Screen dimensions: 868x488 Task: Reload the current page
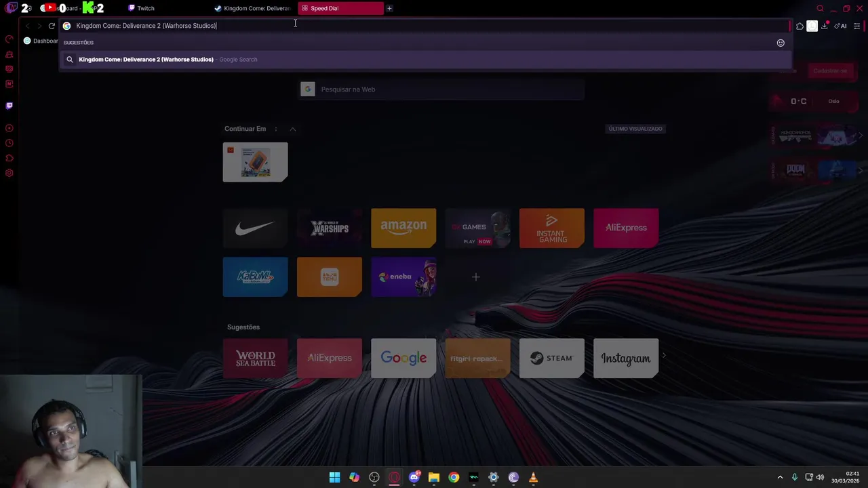(x=52, y=26)
